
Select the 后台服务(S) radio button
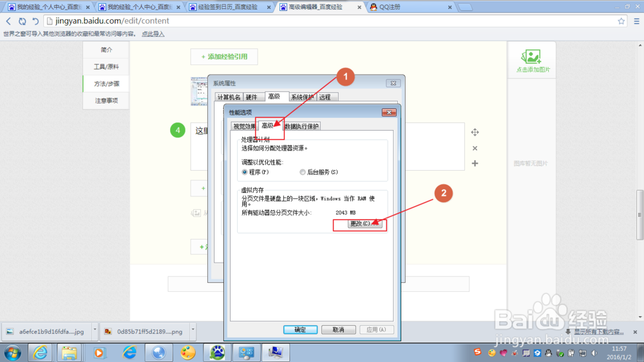[303, 172]
